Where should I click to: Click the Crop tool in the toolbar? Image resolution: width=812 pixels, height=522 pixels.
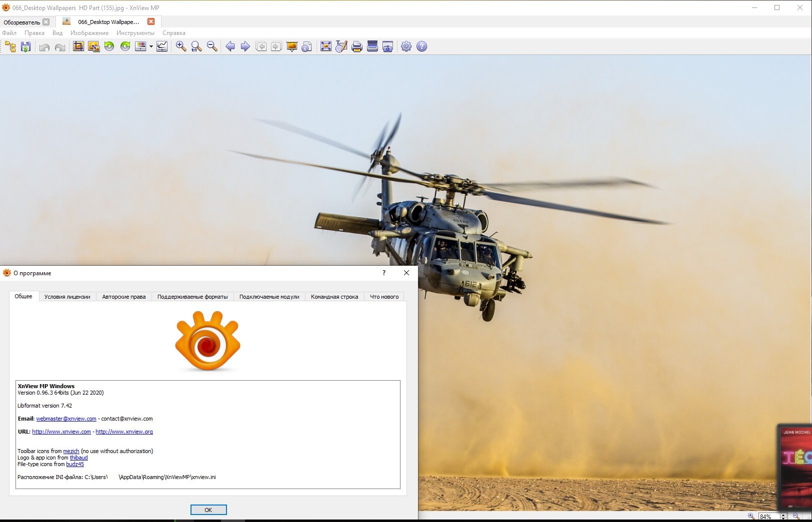pos(78,46)
